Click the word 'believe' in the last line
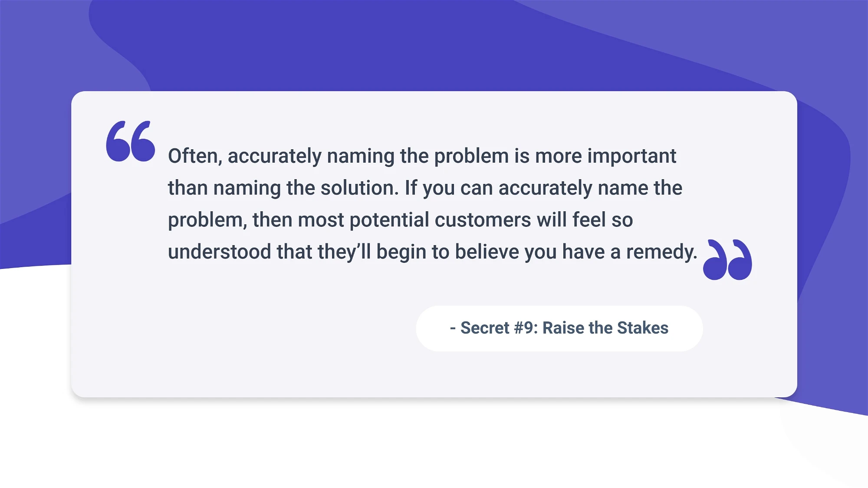 pyautogui.click(x=487, y=252)
